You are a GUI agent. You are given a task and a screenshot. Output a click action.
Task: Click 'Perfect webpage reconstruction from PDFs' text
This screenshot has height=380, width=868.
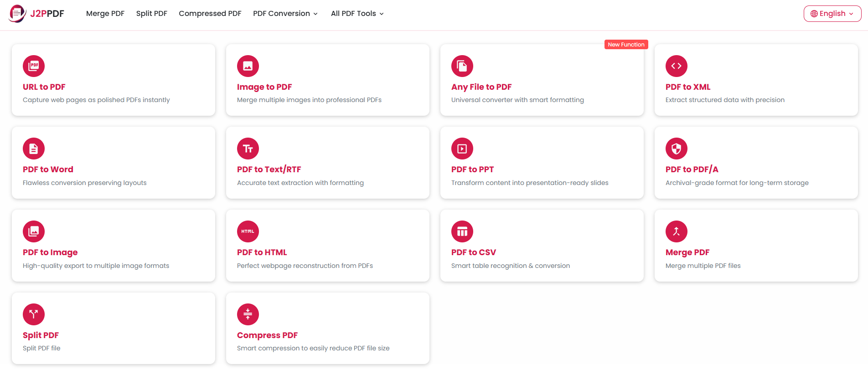305,266
